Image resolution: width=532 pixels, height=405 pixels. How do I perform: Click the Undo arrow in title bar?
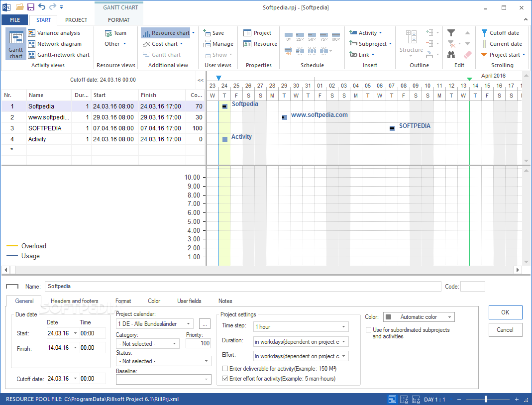point(42,7)
